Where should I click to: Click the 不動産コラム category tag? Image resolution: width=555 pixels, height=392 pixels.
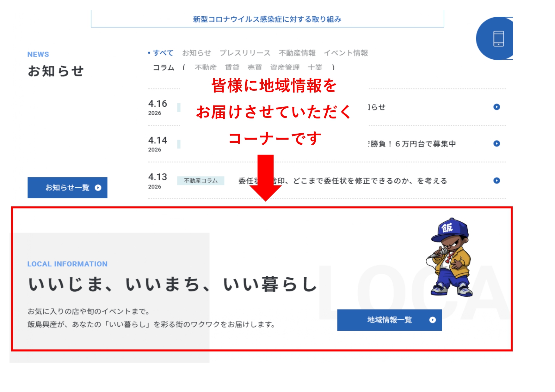pos(200,181)
